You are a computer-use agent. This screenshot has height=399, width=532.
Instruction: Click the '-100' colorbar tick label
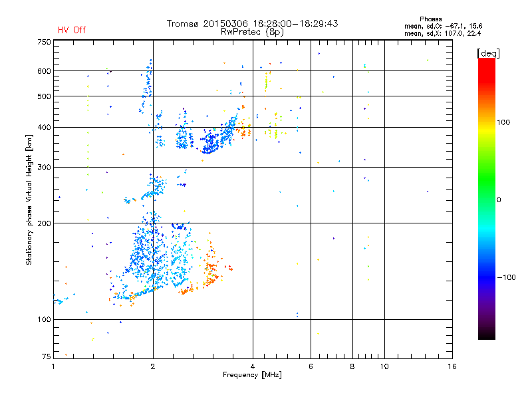(506, 277)
